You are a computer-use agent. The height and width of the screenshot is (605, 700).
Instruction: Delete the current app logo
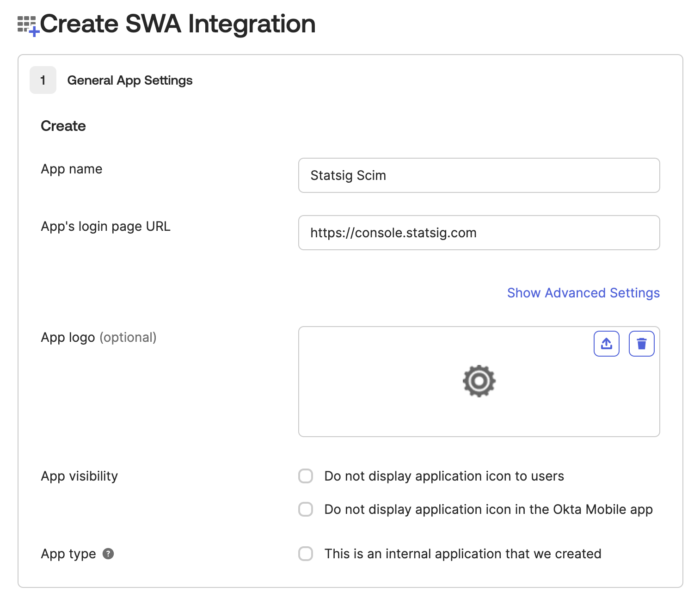coord(641,343)
